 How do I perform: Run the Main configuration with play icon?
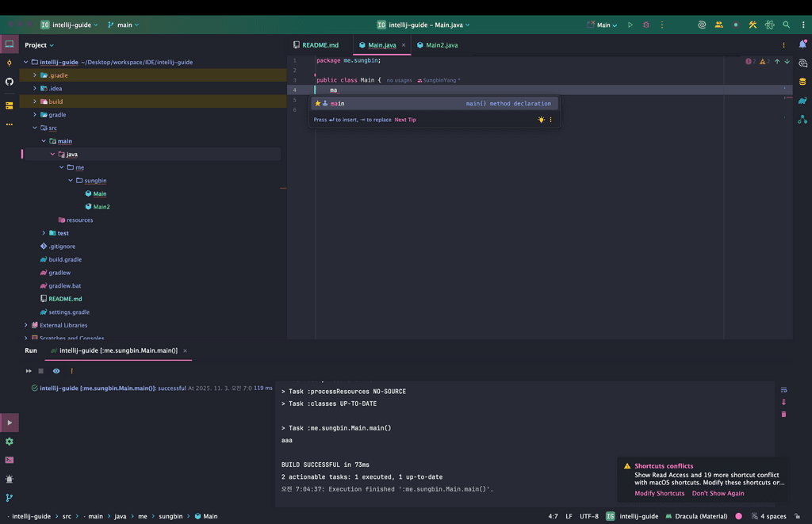(630, 25)
